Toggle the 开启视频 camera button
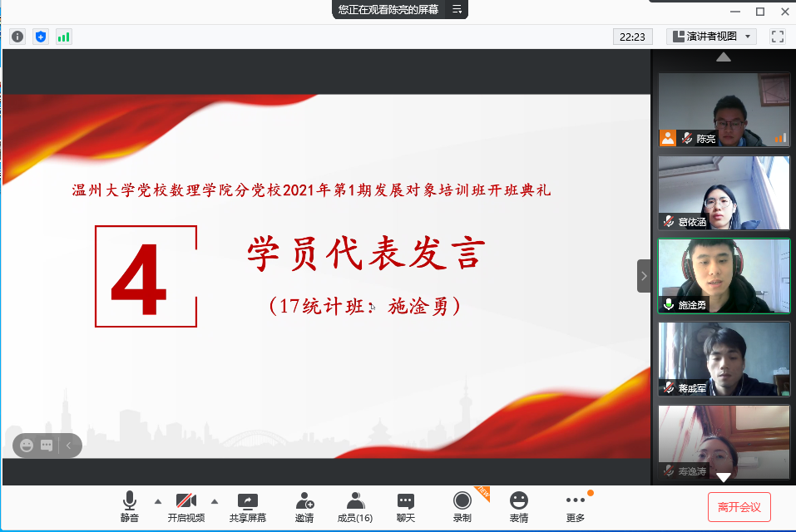 click(x=185, y=506)
